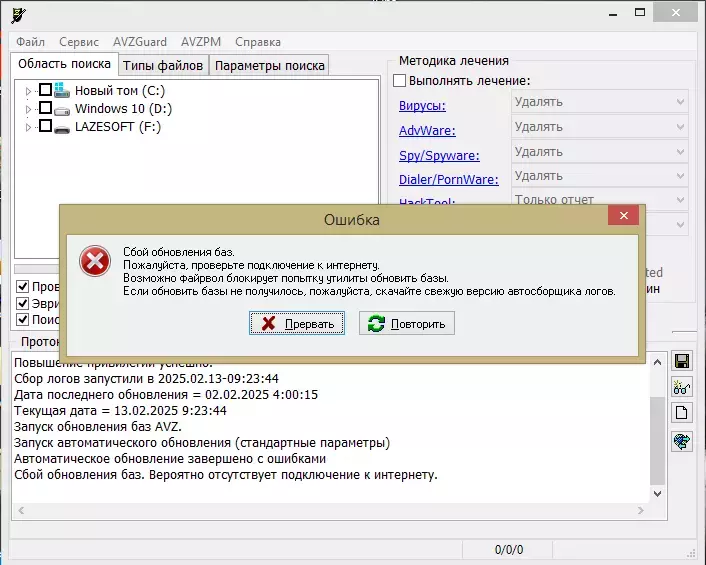This screenshot has width=706, height=565.
Task: Click the log line Автоматическое обновление завершено с ошибками
Action: 170,459
